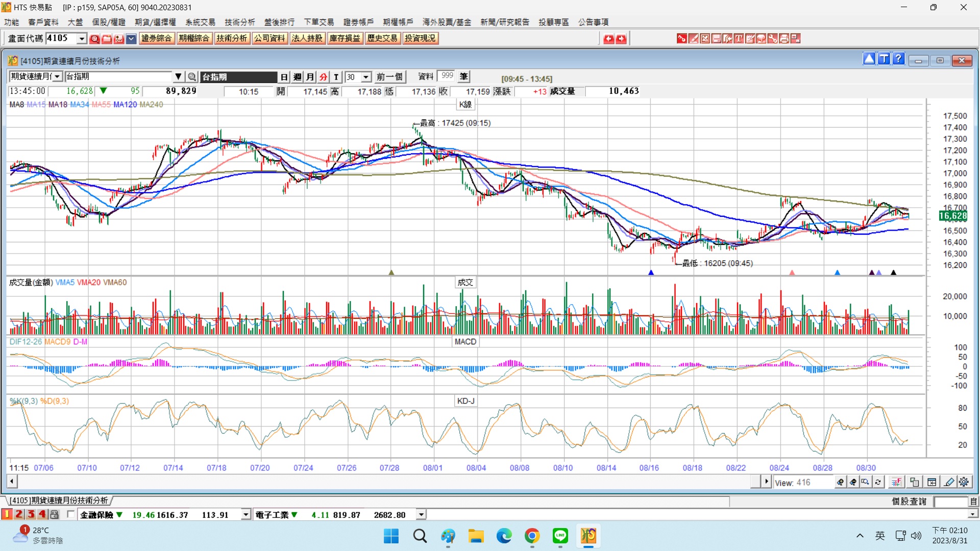Switch chart to weekly 週 period
980x551 pixels.
tap(298, 77)
